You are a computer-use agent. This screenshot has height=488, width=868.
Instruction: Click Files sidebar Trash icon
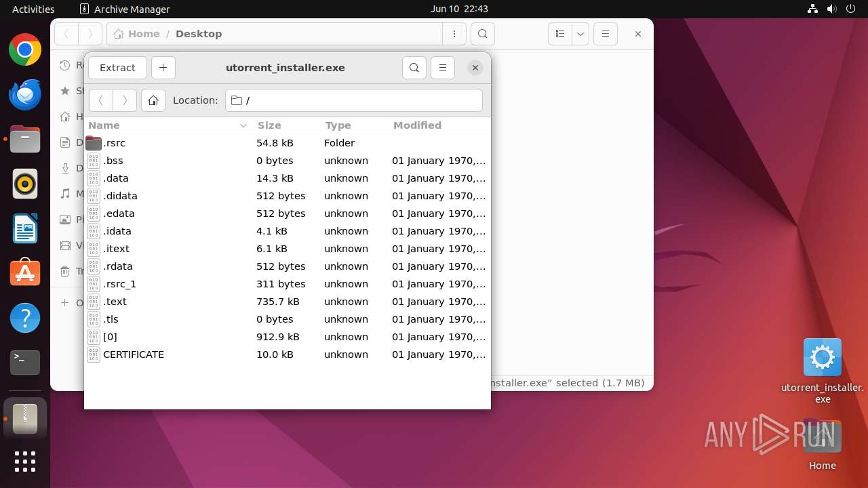point(65,271)
